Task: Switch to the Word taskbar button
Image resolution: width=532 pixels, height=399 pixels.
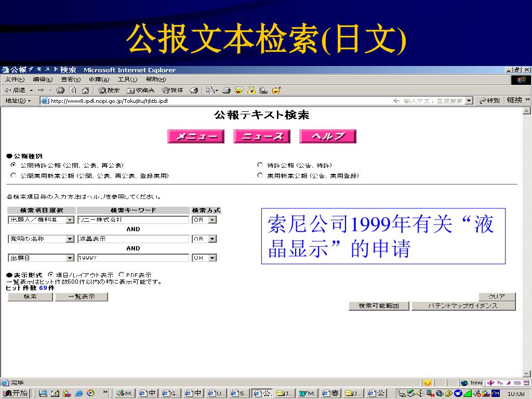Action: point(308,393)
